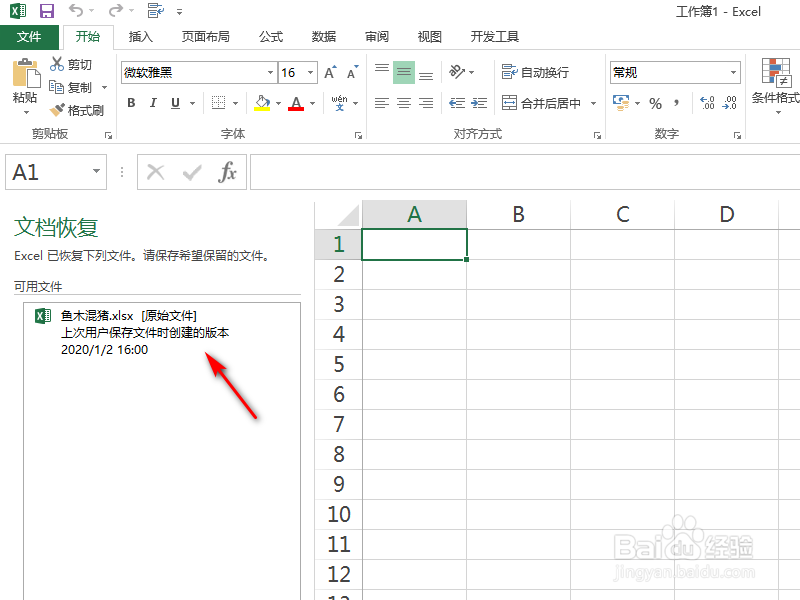Apply bold formatting to the selection
800x600 pixels.
130,103
